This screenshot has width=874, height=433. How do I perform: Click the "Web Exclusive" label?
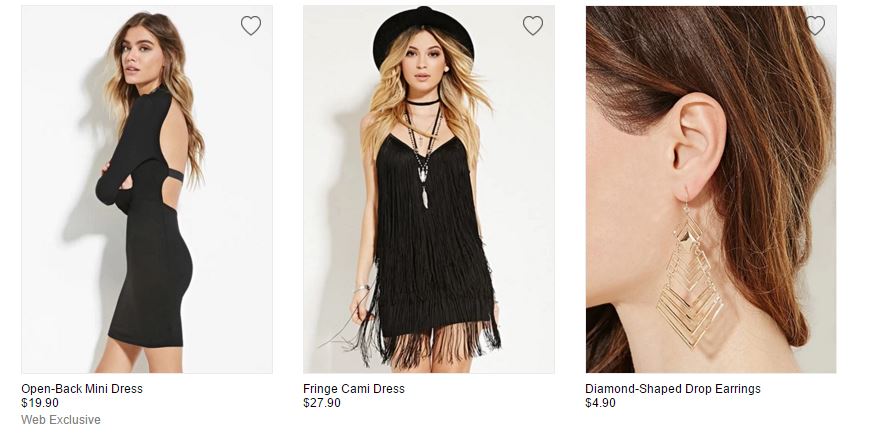point(61,419)
